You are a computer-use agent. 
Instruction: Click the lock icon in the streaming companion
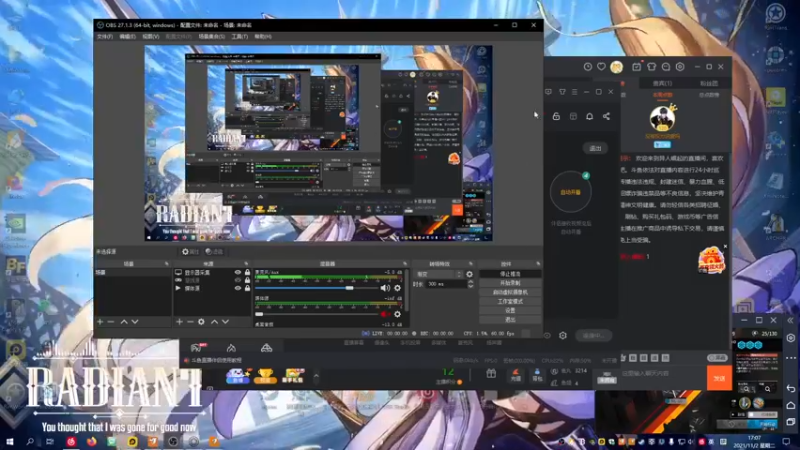[x=556, y=116]
